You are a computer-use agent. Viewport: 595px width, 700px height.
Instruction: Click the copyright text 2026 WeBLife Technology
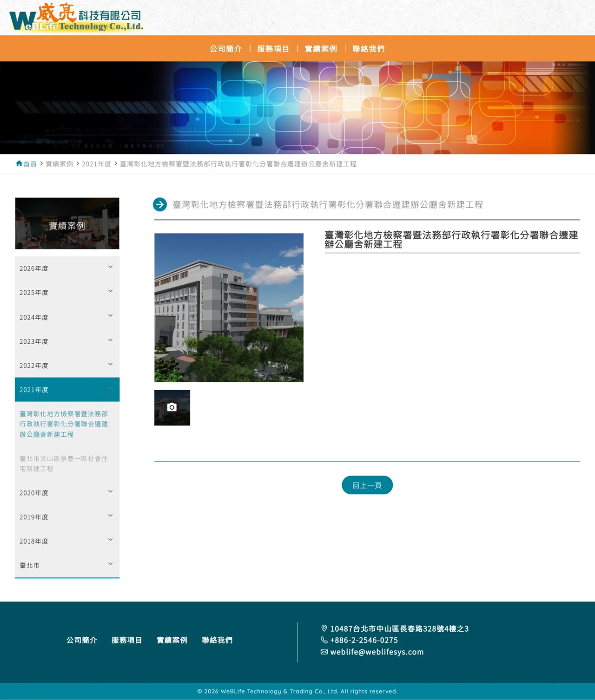click(297, 691)
